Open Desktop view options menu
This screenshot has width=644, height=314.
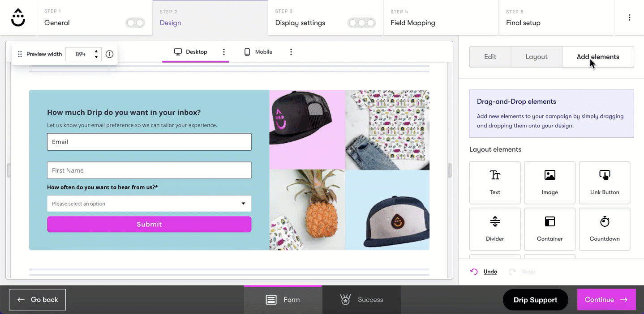[x=224, y=52]
